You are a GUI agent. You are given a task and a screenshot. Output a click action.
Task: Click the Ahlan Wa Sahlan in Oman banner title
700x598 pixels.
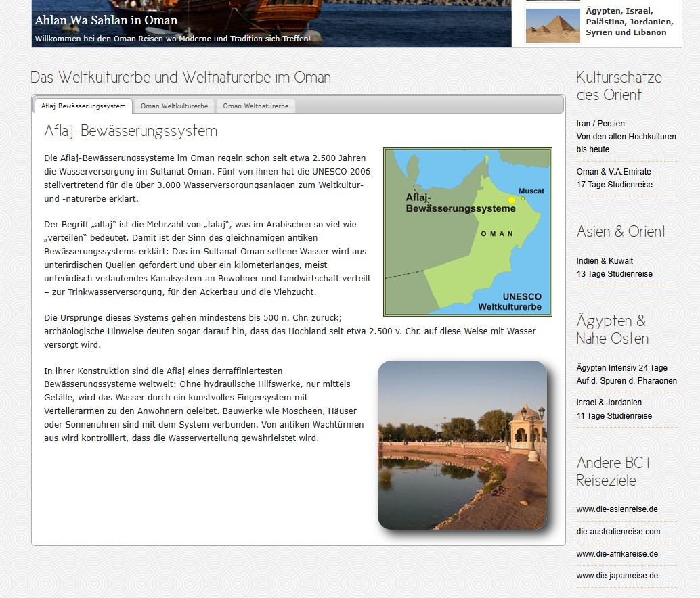point(106,20)
